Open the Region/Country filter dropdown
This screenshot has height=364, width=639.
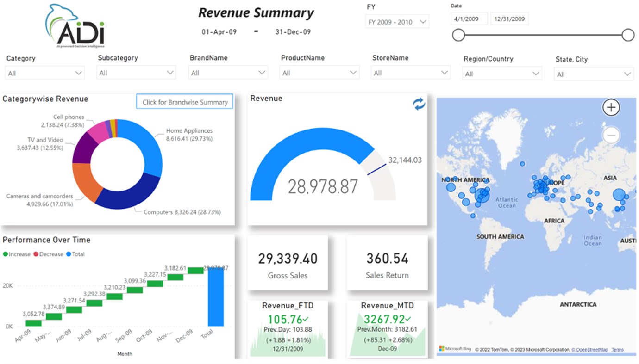click(502, 73)
